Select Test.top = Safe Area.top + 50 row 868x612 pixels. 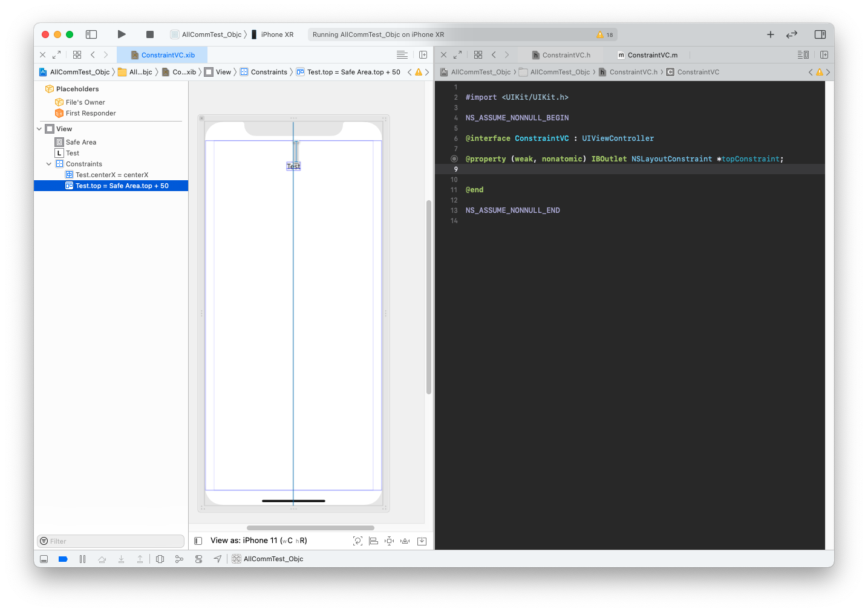coord(111,186)
